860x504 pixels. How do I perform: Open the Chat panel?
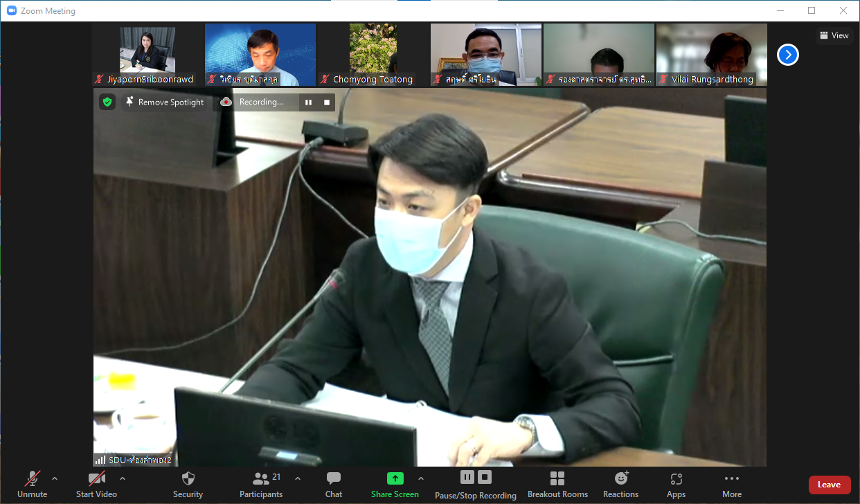pos(334,484)
